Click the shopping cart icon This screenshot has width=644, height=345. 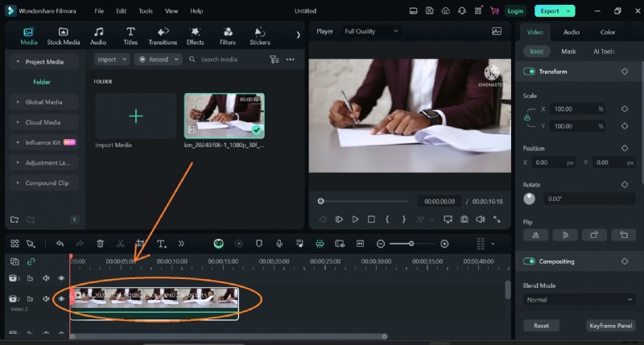494,11
